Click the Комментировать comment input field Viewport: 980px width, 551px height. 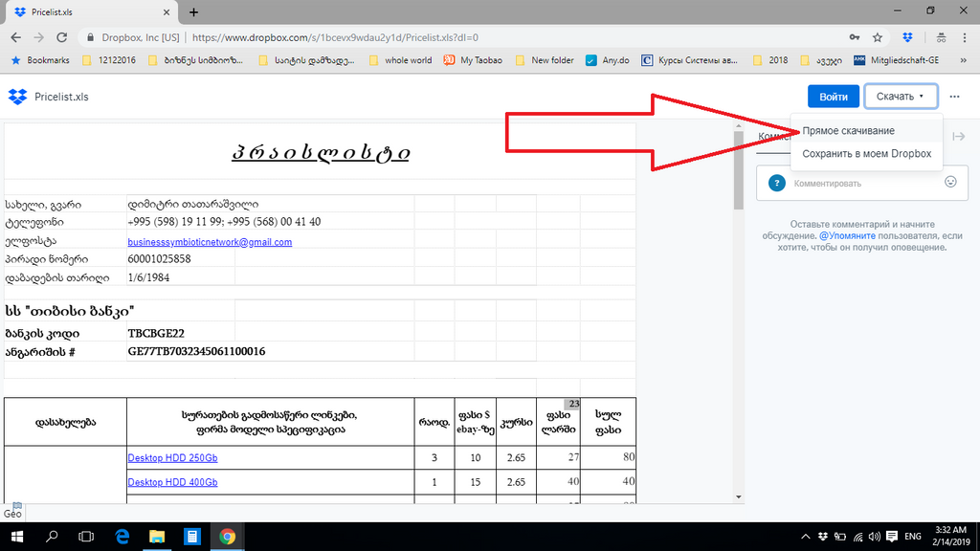coord(862,183)
